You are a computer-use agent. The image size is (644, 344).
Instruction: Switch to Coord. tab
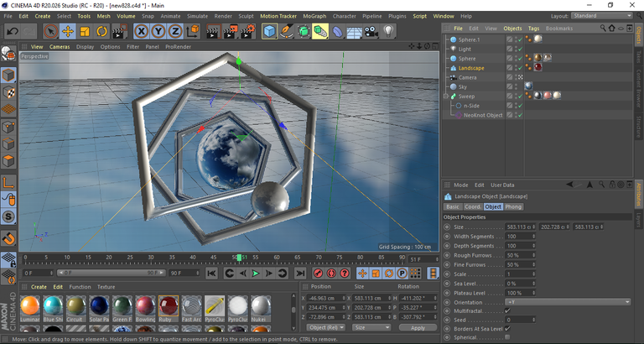[x=473, y=206]
